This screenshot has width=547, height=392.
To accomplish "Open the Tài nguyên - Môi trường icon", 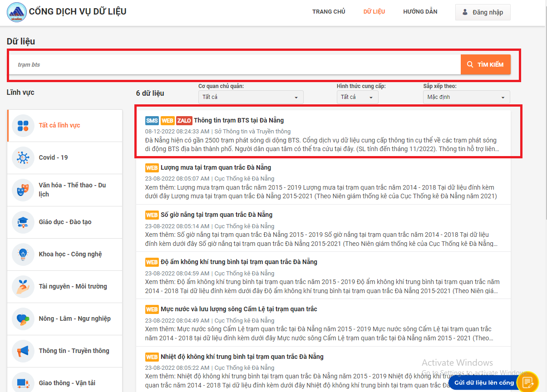I will click(23, 286).
